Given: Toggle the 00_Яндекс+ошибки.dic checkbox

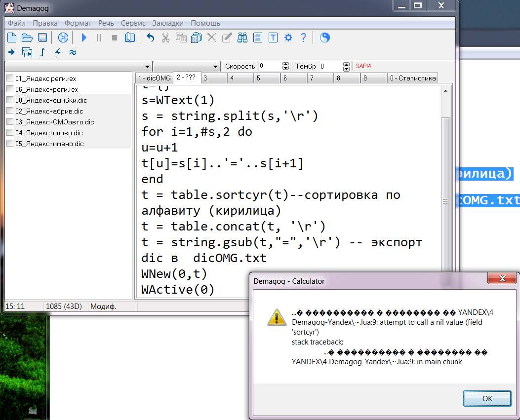Looking at the screenshot, I should (x=10, y=100).
